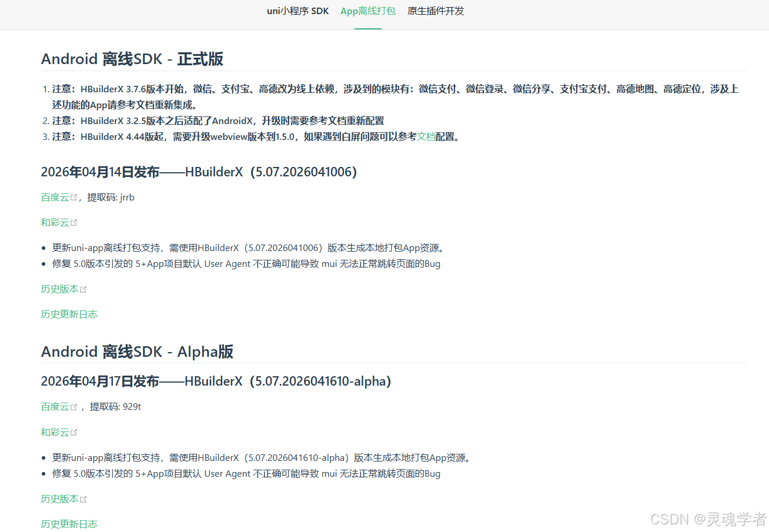The image size is (769, 532).
Task: Click extraction code text 提取码: 929t
Action: [116, 407]
